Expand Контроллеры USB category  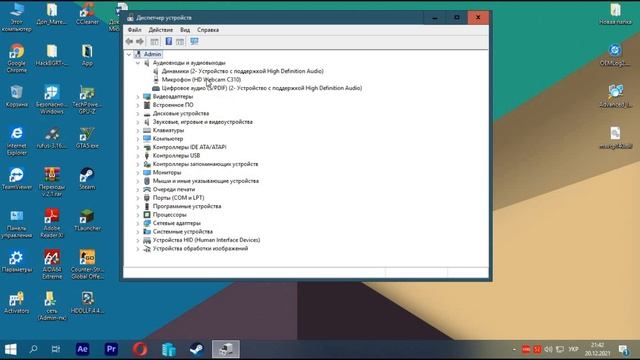[x=138, y=156]
